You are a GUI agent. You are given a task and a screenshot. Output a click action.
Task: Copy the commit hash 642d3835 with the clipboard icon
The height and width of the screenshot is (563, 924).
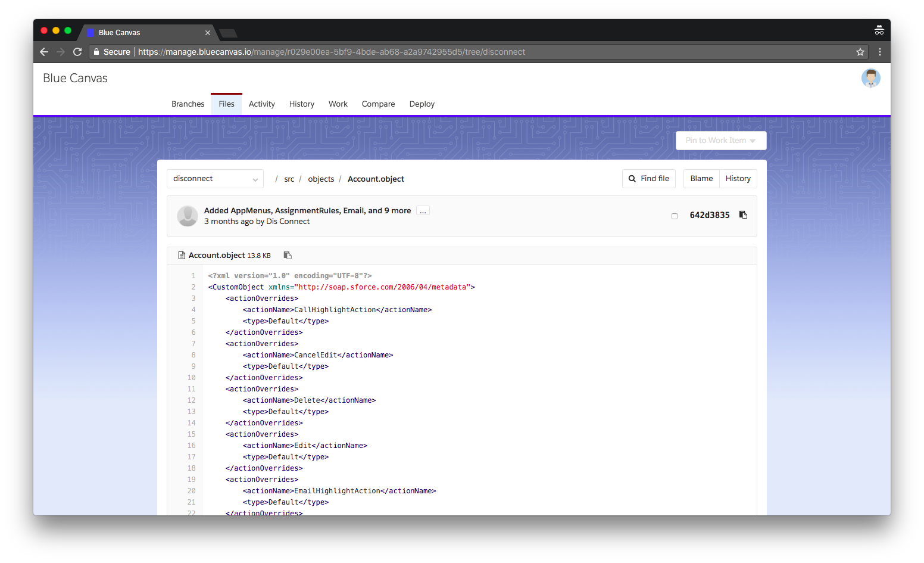click(x=743, y=215)
